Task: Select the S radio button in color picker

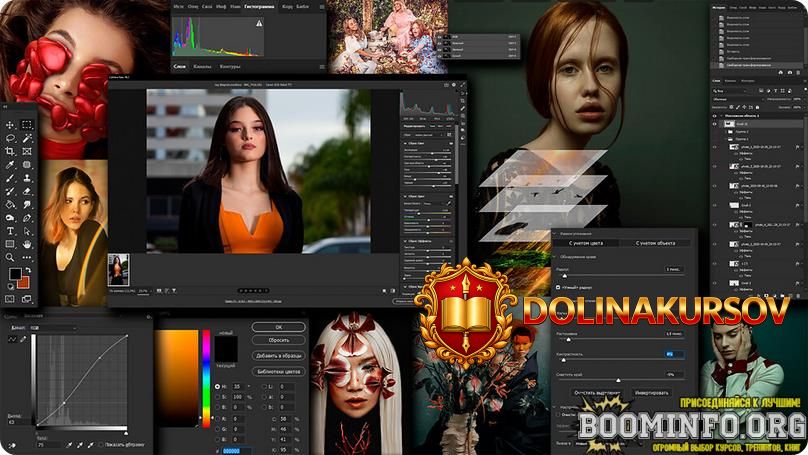Action: (217, 397)
